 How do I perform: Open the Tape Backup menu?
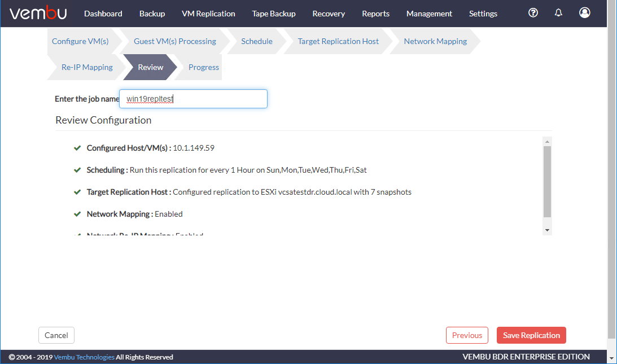coord(274,14)
